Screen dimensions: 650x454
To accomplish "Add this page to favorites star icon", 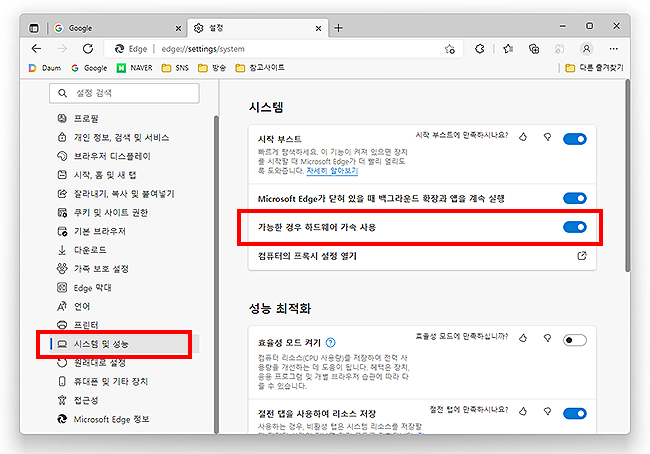I will point(450,49).
